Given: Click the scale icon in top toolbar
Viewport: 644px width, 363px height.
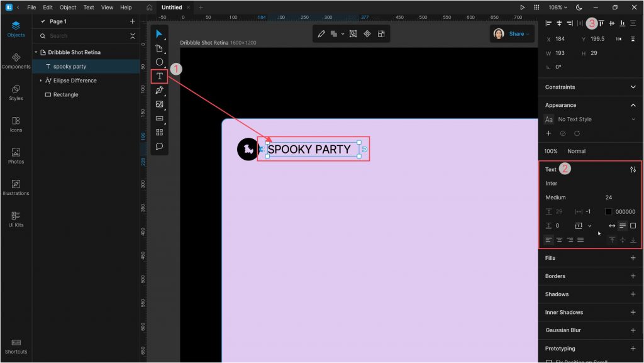Looking at the screenshot, I should [381, 34].
